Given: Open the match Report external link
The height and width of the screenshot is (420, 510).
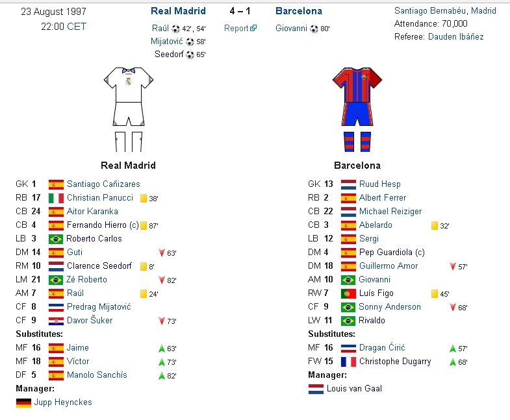Looking at the screenshot, I should 240,28.
